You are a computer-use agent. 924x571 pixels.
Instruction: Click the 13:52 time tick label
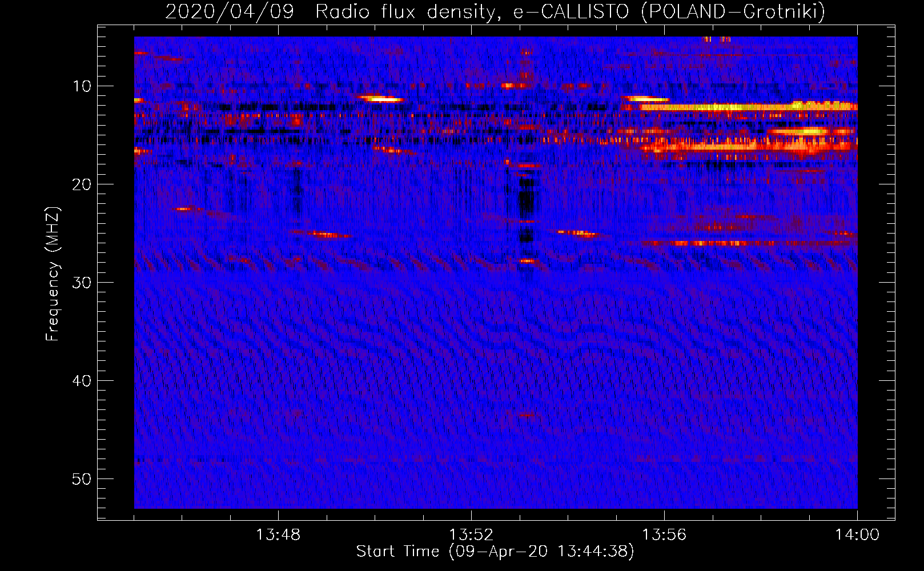coord(471,535)
